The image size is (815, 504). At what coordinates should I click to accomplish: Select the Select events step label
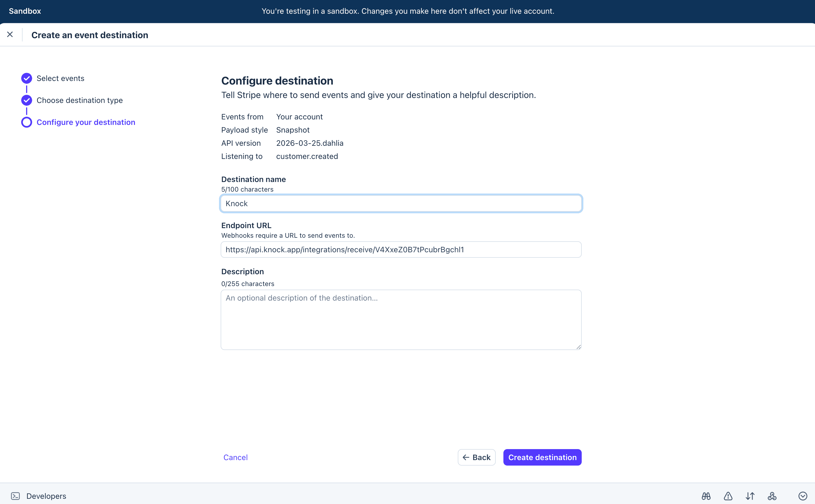pyautogui.click(x=60, y=78)
